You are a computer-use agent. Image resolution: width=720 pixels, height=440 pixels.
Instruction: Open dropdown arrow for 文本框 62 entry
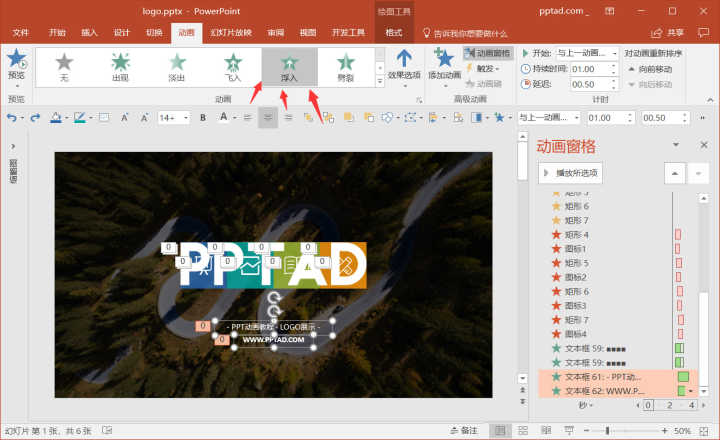pos(691,391)
